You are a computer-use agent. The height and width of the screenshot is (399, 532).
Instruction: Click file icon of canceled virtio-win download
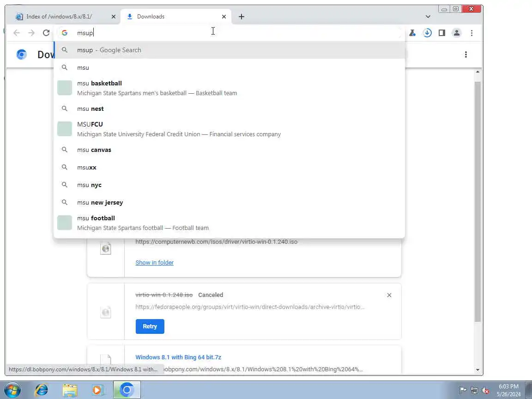[x=105, y=312]
